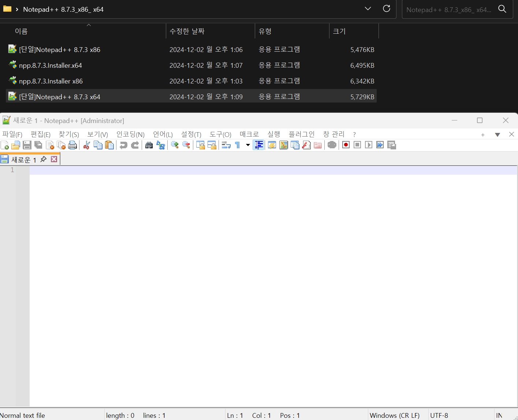518x420 pixels.
Task: Open Find with the binoculars icon
Action: [x=149, y=145]
